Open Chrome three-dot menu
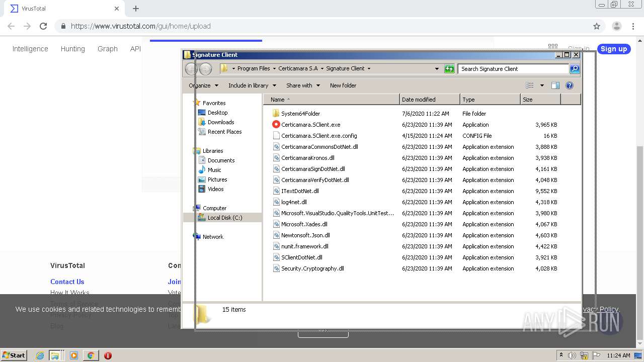Screen dimensions: 644x362 coord(633,26)
